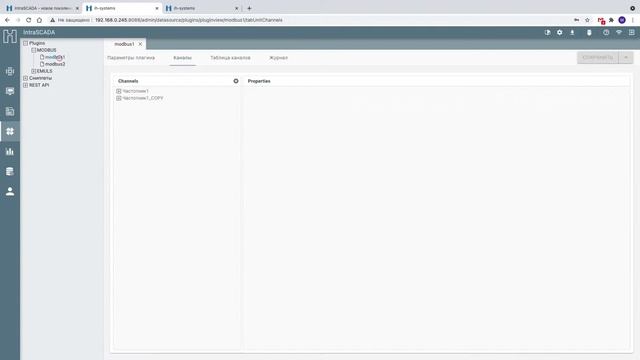Image resolution: width=640 pixels, height=360 pixels.
Task: Click the database cylinder icon in header
Action: (589, 32)
